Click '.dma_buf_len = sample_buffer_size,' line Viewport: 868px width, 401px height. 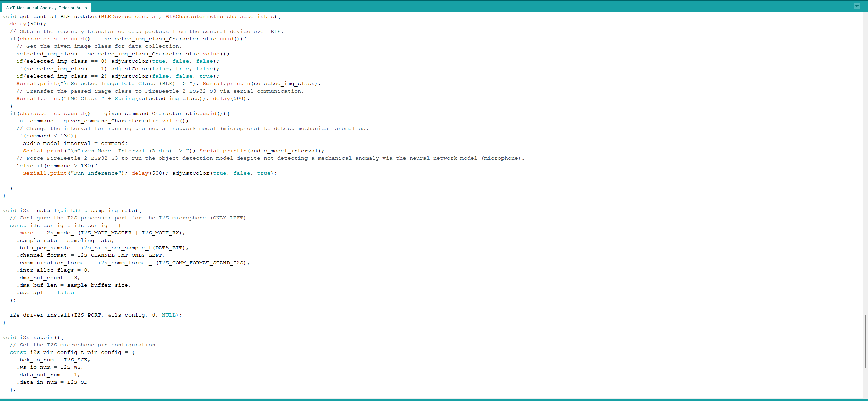tap(74, 285)
